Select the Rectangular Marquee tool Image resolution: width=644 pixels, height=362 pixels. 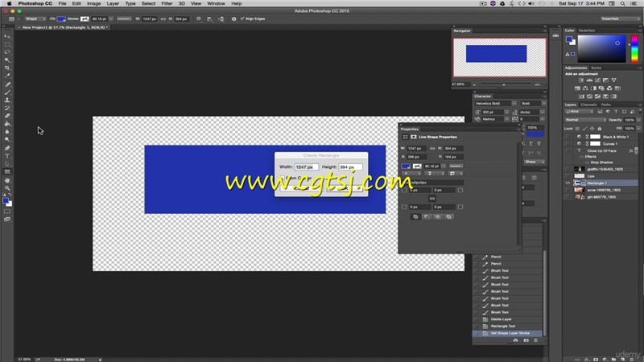point(7,44)
